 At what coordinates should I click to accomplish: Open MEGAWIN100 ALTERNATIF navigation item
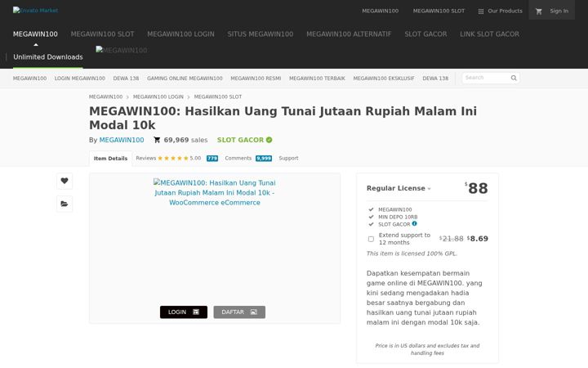[349, 34]
